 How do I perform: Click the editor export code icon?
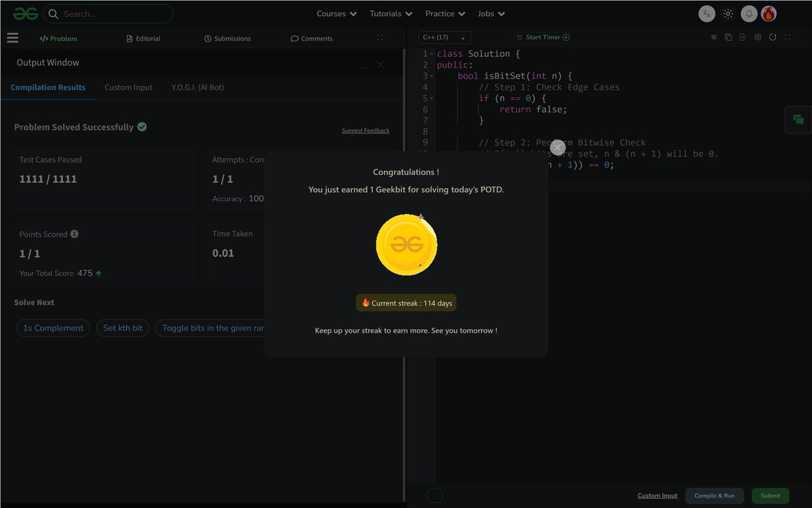click(x=742, y=37)
